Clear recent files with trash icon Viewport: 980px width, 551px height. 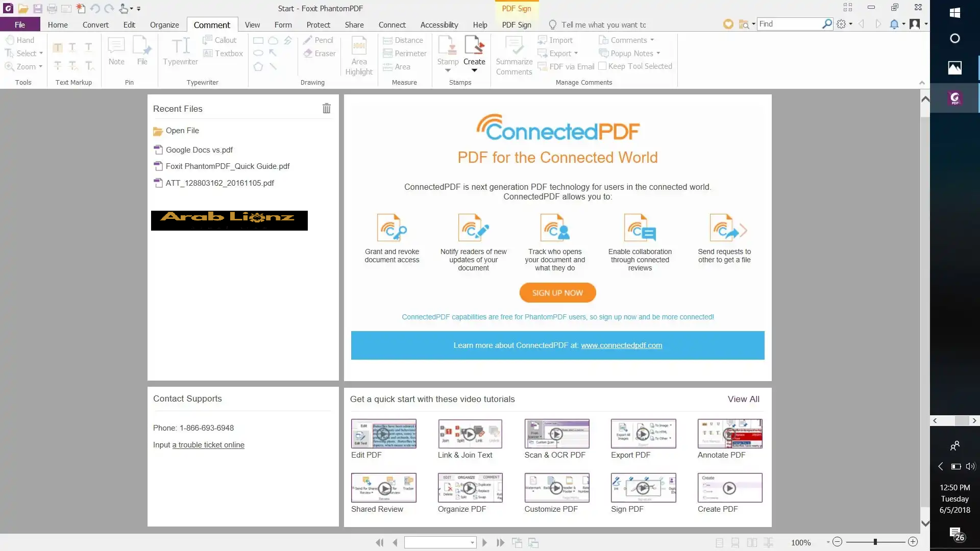(x=327, y=108)
